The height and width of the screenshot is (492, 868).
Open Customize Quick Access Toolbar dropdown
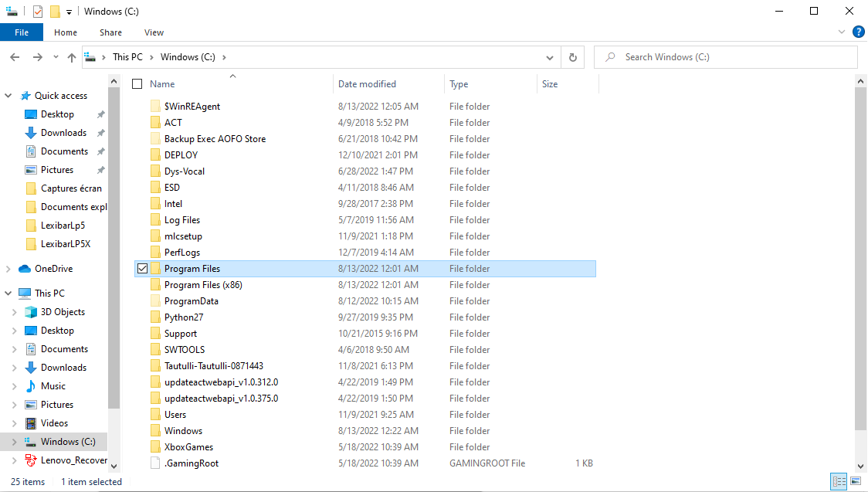[69, 12]
